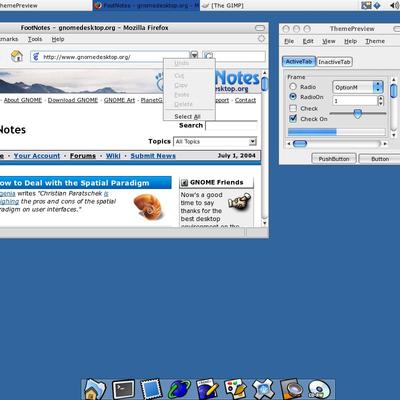
Task: Open ThemePreview Edit menu
Action: (308, 41)
